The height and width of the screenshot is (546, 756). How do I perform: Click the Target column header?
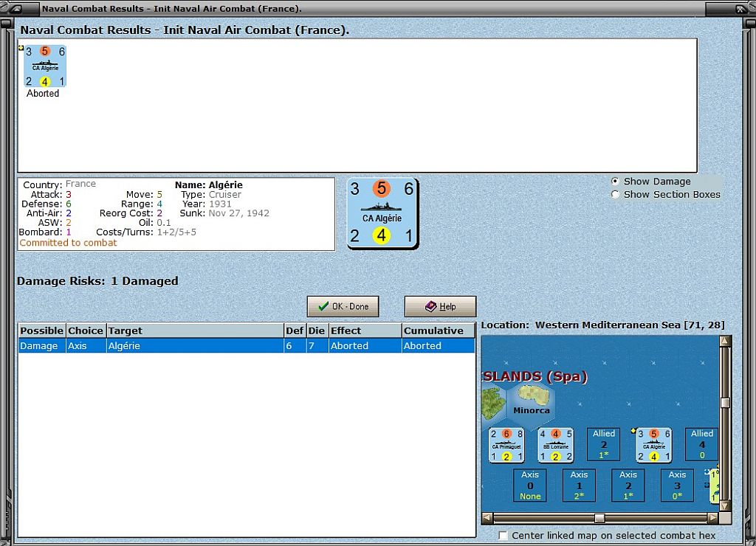coord(195,331)
